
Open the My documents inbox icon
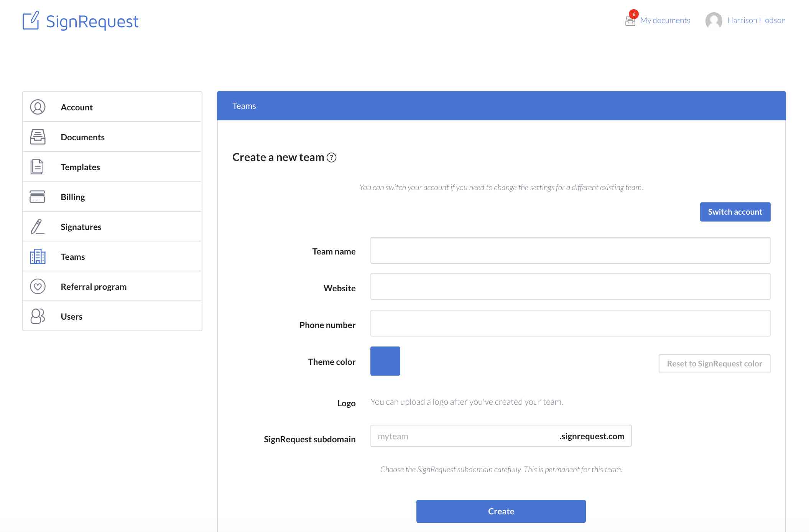click(630, 21)
